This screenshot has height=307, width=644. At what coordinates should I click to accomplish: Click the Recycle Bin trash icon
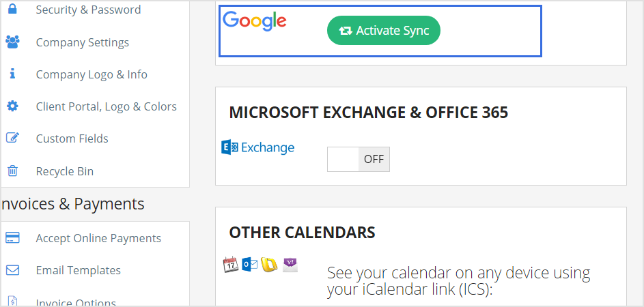tap(12, 171)
